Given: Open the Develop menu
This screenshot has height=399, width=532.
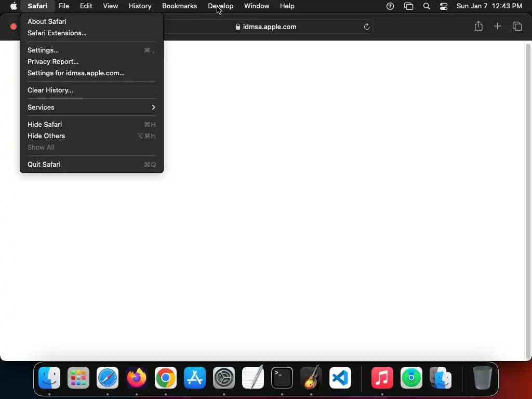Looking at the screenshot, I should [x=220, y=6].
